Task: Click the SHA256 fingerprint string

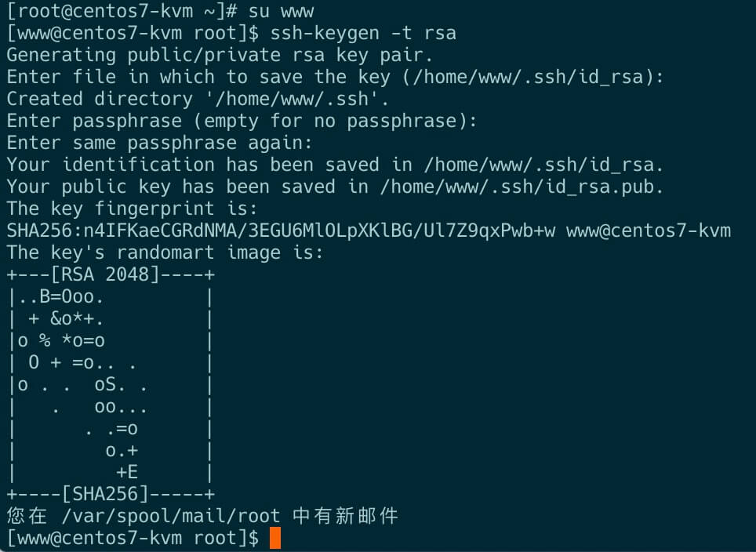Action: coord(281,231)
